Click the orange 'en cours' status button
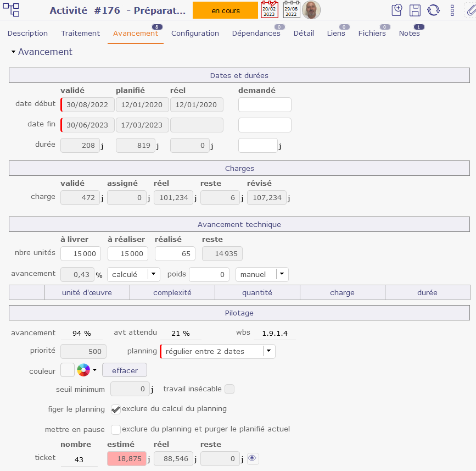Screen dimensions: 476x471 point(225,10)
